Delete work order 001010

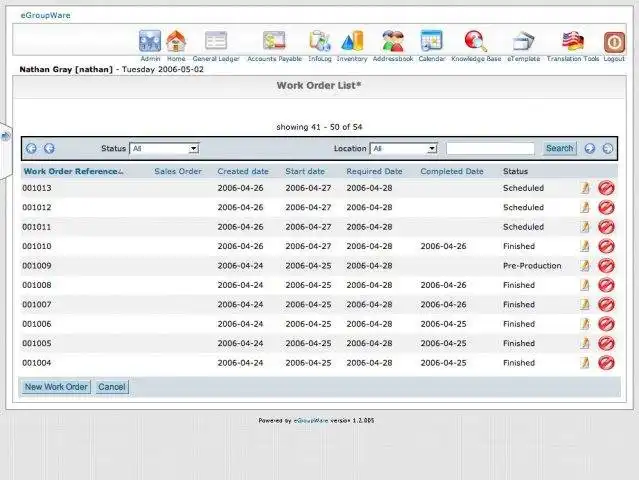pyautogui.click(x=606, y=246)
